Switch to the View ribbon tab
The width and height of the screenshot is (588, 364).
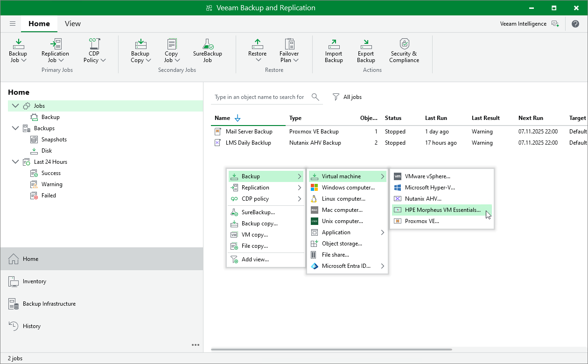[x=72, y=24]
